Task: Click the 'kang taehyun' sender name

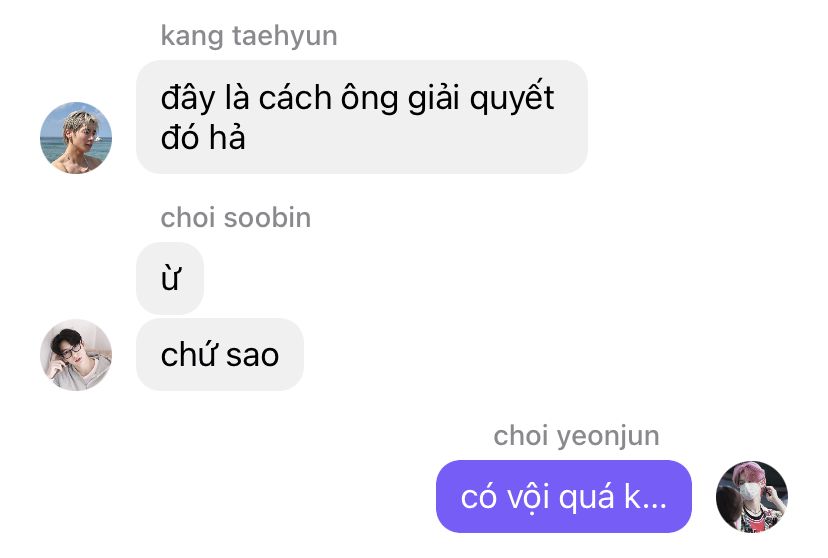Action: 249,36
